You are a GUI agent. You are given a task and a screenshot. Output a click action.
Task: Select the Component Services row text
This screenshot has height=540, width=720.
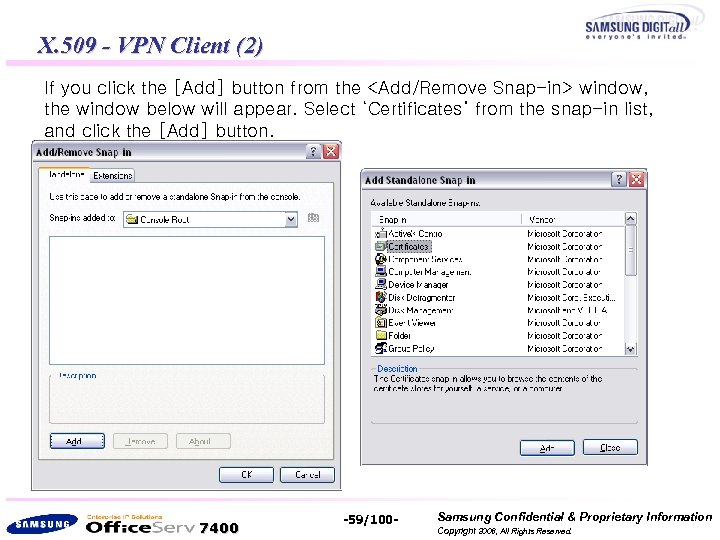tap(425, 259)
